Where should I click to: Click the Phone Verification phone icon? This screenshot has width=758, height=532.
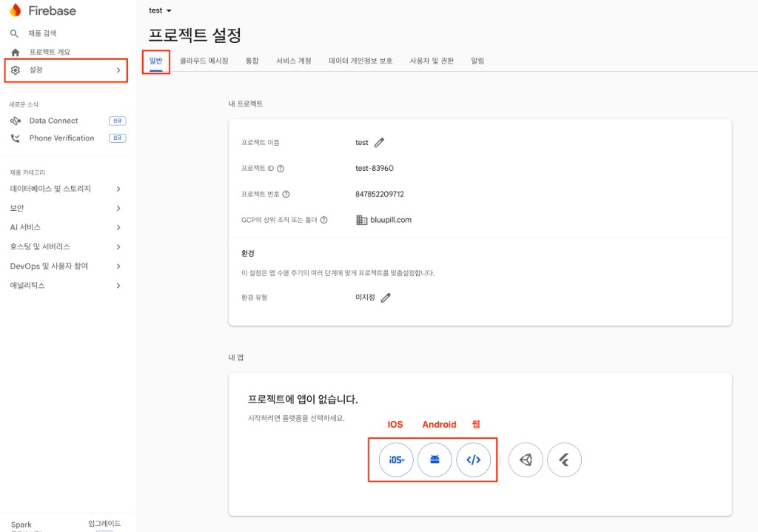[x=16, y=138]
